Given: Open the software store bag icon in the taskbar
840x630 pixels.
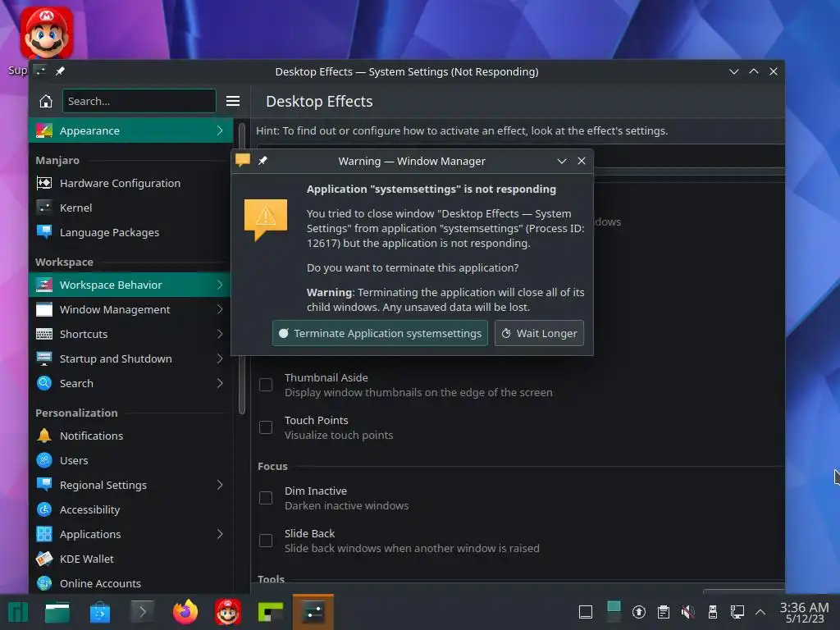Looking at the screenshot, I should tap(100, 612).
